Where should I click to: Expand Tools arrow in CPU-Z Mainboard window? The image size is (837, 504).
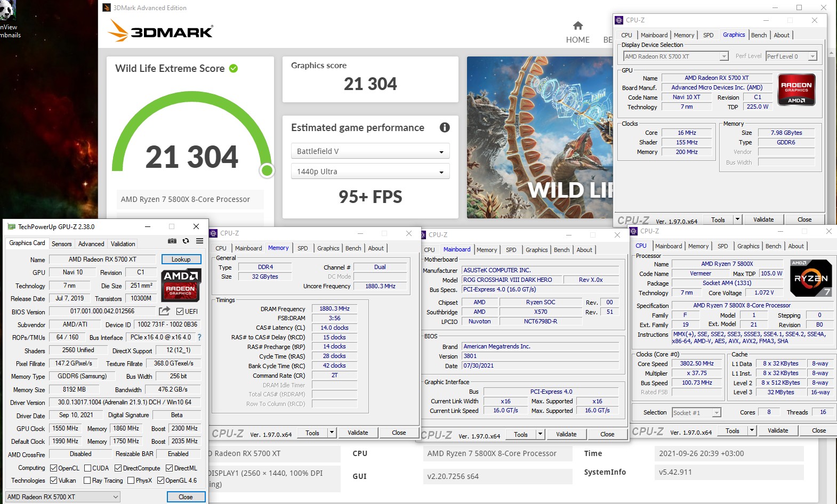point(541,434)
